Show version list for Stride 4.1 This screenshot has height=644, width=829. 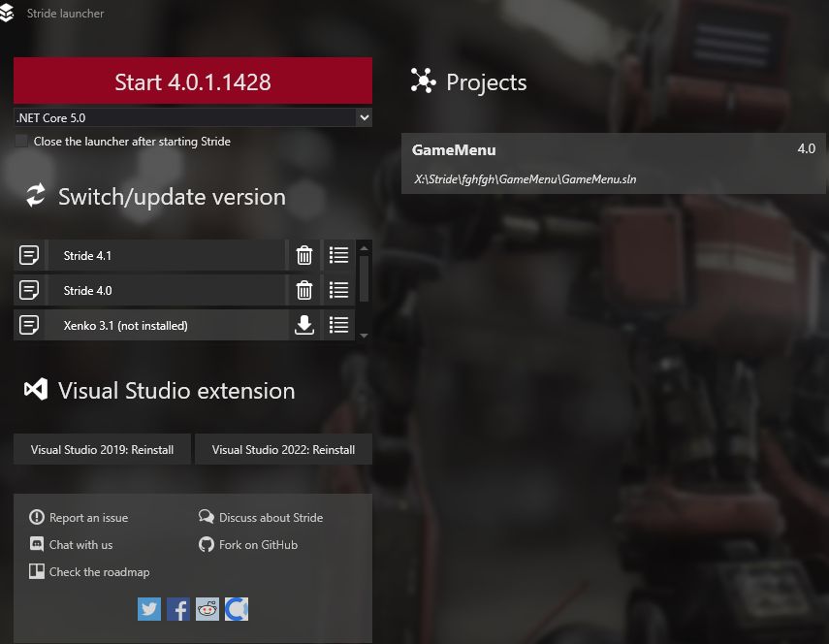coord(339,255)
